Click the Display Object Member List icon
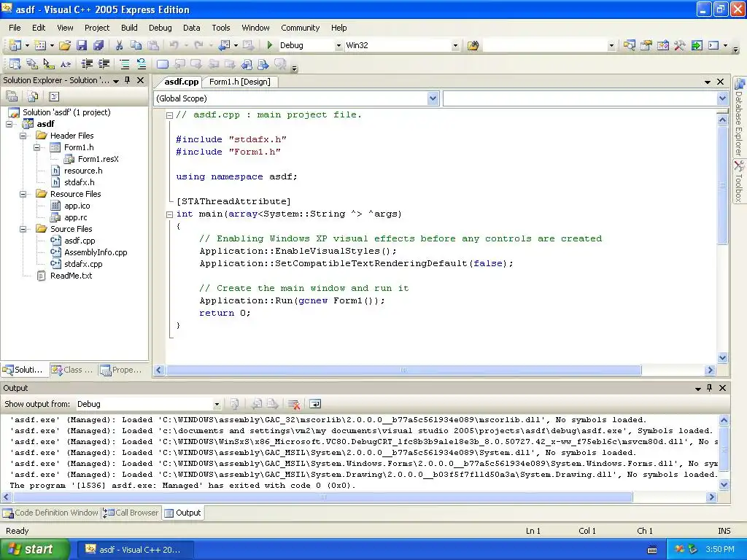Screen dimensions: 747x560 pyautogui.click(x=15, y=64)
